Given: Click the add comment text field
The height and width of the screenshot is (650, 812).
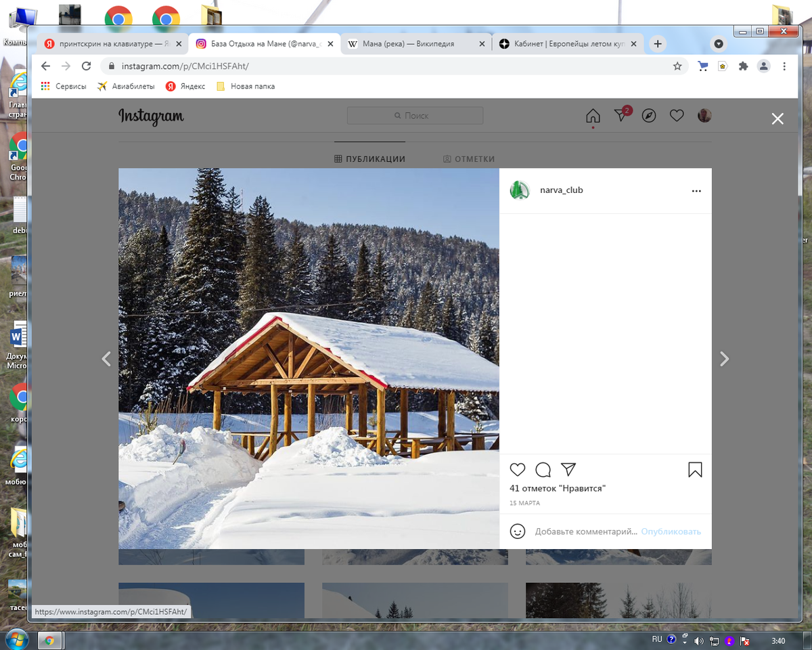Looking at the screenshot, I should click(x=586, y=532).
